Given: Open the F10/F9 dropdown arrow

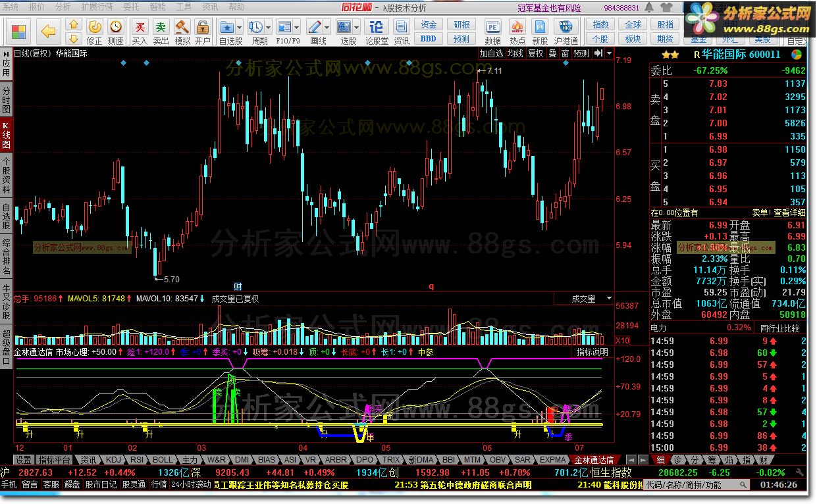Looking at the screenshot, I should pos(297,28).
